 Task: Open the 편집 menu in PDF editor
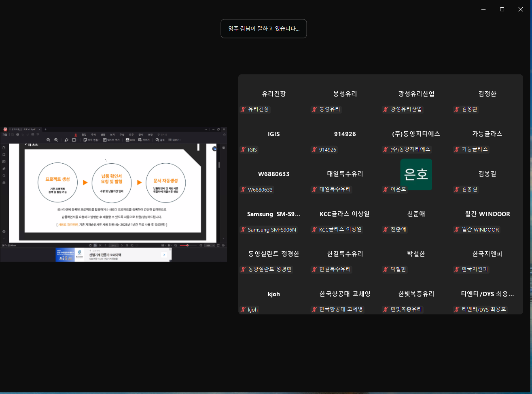(84, 135)
